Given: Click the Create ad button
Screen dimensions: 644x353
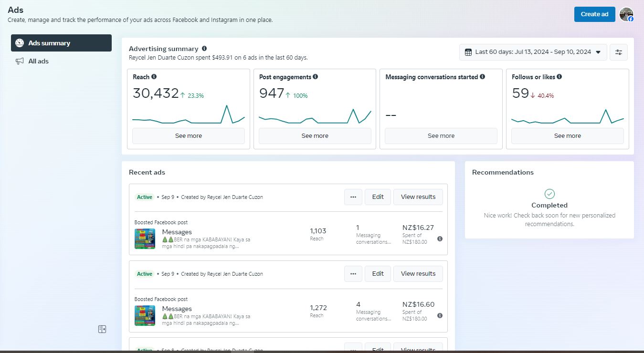Looking at the screenshot, I should tap(594, 14).
